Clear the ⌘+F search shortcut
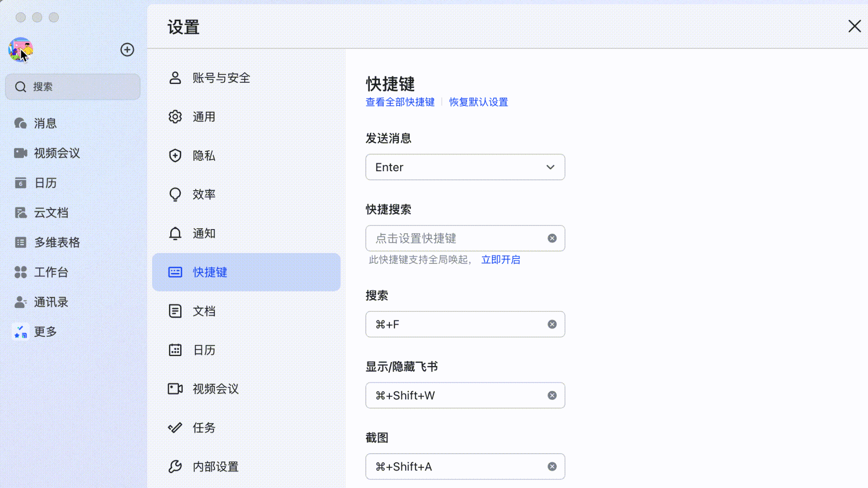Viewport: 868px width, 488px height. 552,324
